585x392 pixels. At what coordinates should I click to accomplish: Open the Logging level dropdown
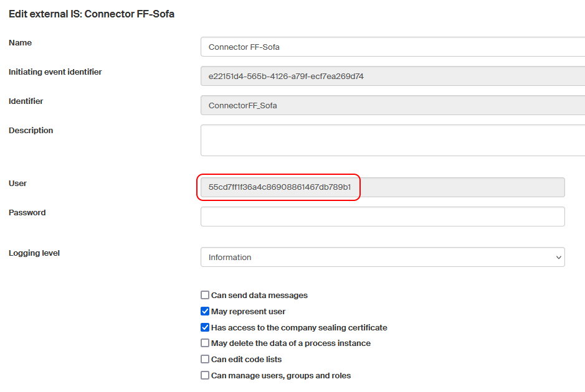pos(382,257)
